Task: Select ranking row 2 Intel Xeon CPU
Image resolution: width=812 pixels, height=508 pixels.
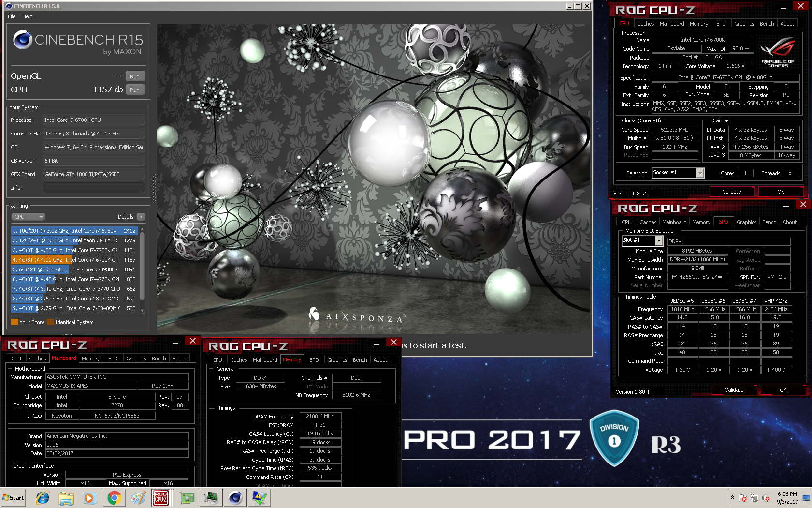Action: coord(74,240)
